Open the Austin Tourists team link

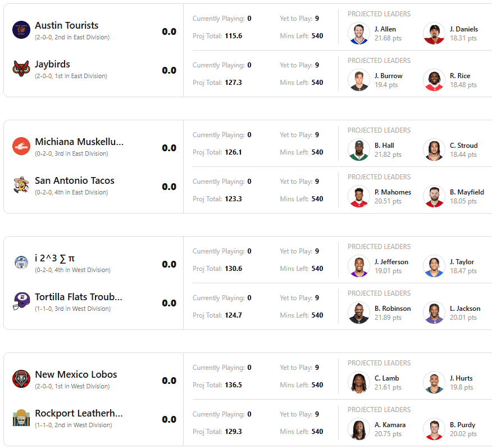point(66,25)
